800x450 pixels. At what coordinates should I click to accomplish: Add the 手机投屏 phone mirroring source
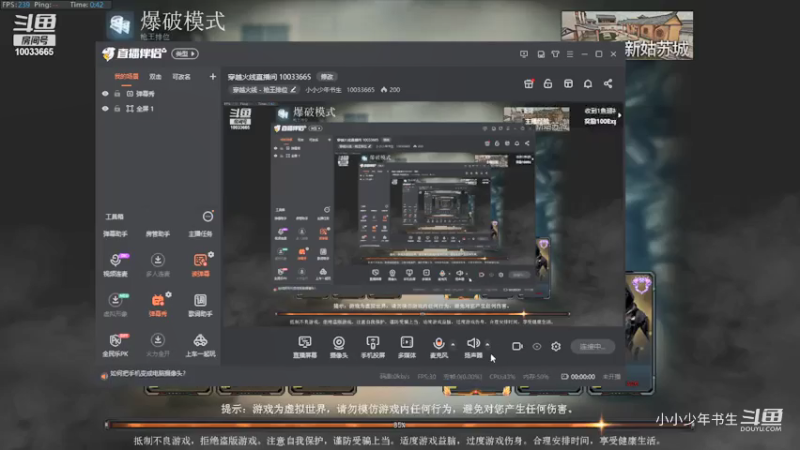click(373, 347)
